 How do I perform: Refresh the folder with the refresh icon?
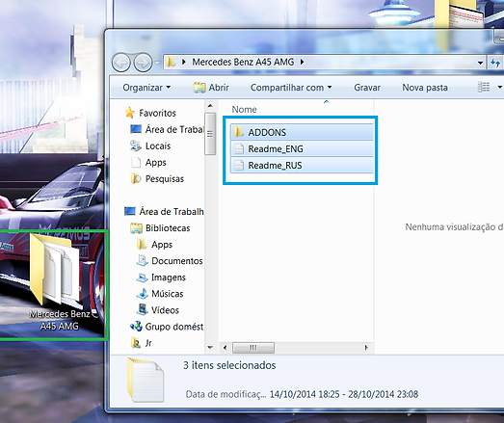pos(495,63)
